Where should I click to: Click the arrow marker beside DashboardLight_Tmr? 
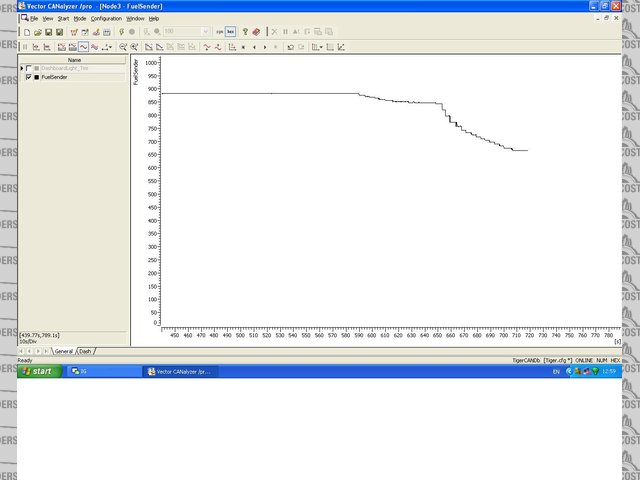point(22,68)
